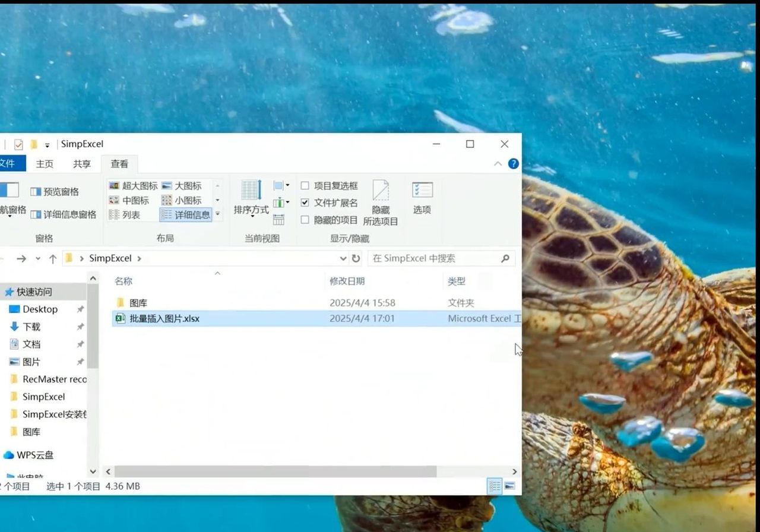The image size is (760, 532).
Task: Open the help question mark icon
Action: (x=514, y=164)
